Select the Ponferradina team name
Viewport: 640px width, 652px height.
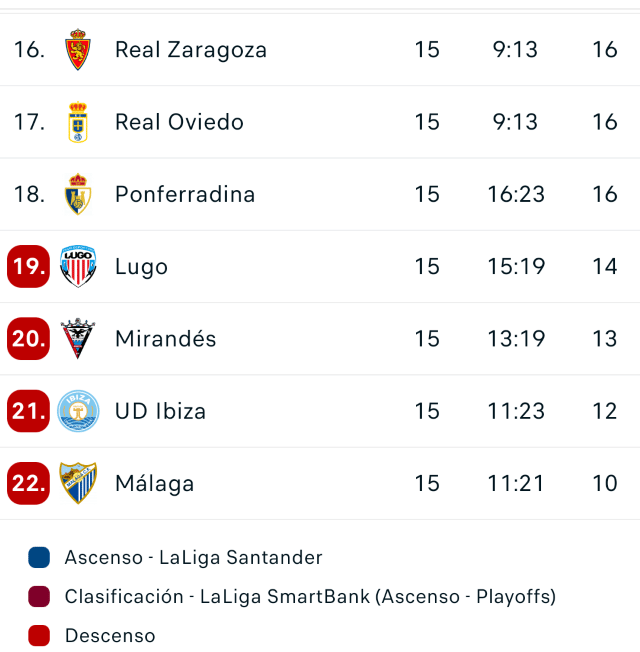[x=185, y=194]
